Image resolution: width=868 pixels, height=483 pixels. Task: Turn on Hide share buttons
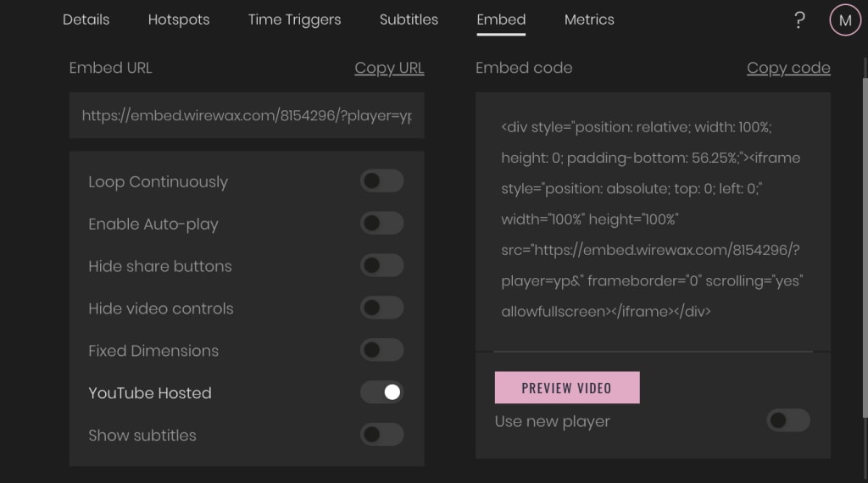coord(382,265)
